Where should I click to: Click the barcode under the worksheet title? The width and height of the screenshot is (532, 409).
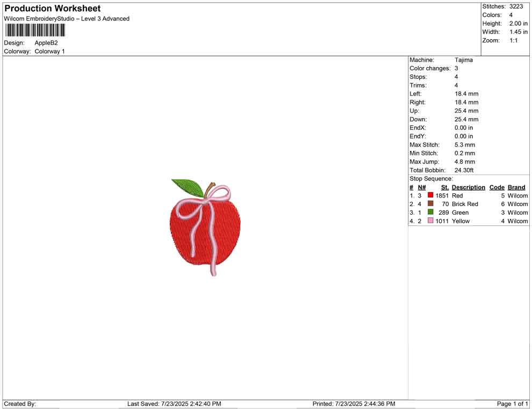click(35, 30)
